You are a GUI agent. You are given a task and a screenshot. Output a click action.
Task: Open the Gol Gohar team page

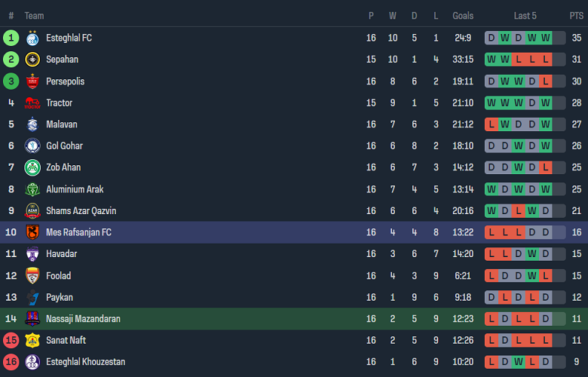(x=64, y=146)
